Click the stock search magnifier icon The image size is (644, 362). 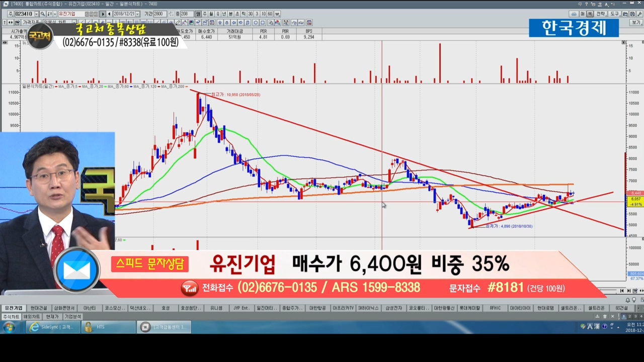pyautogui.click(x=42, y=14)
